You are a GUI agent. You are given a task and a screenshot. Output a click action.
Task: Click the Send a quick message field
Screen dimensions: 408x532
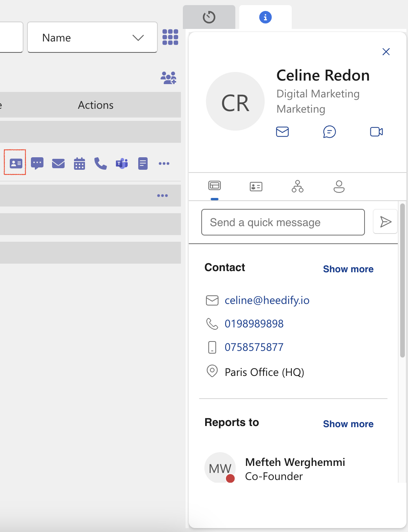tap(283, 222)
